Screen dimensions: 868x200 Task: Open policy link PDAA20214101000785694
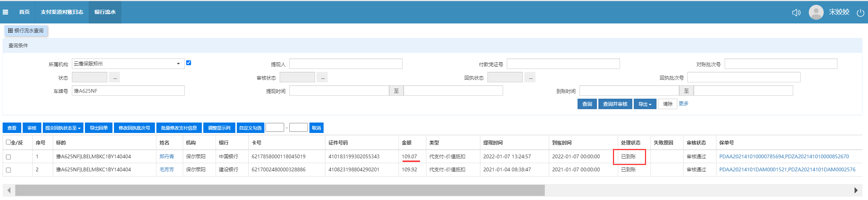[751, 156]
